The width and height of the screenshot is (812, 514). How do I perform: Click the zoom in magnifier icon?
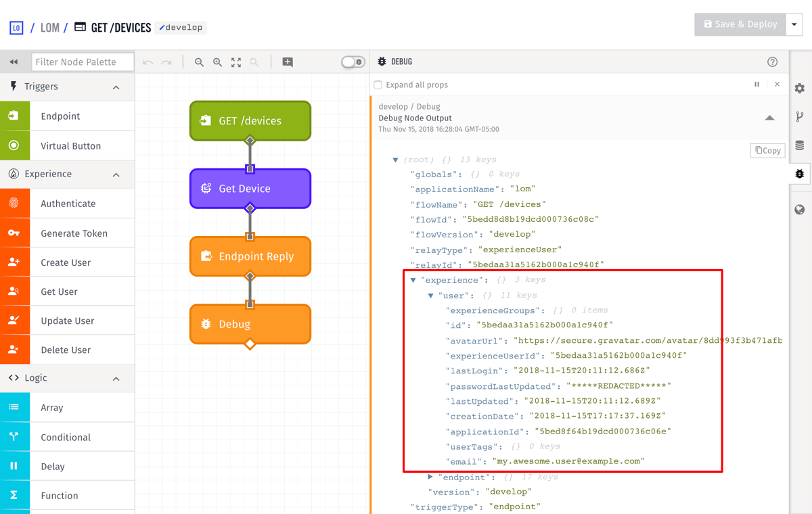click(x=217, y=62)
